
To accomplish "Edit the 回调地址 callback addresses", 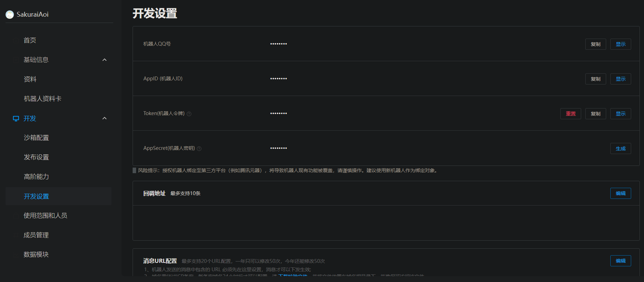I will 620,193.
